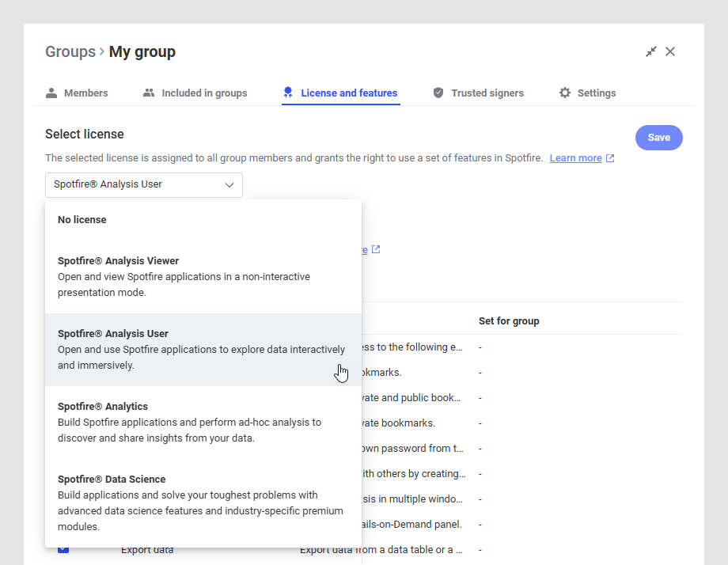Close the My group dialog
Viewport: 728px width, 565px height.
click(x=670, y=51)
